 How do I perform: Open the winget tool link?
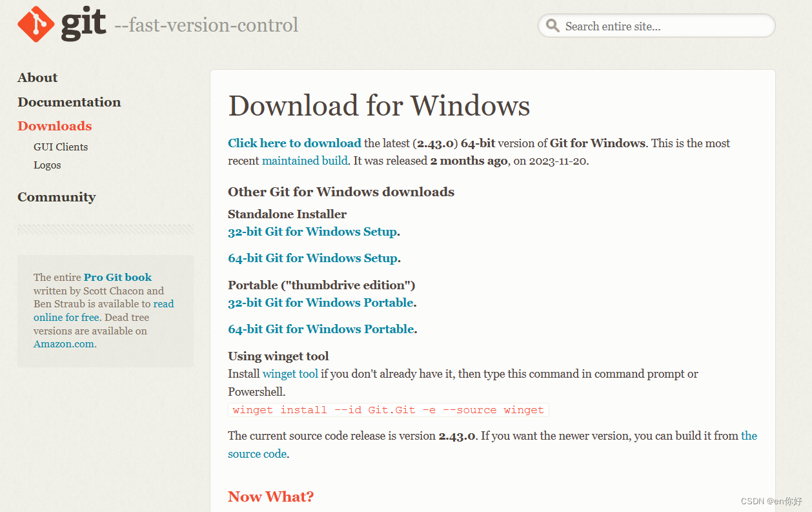(290, 373)
